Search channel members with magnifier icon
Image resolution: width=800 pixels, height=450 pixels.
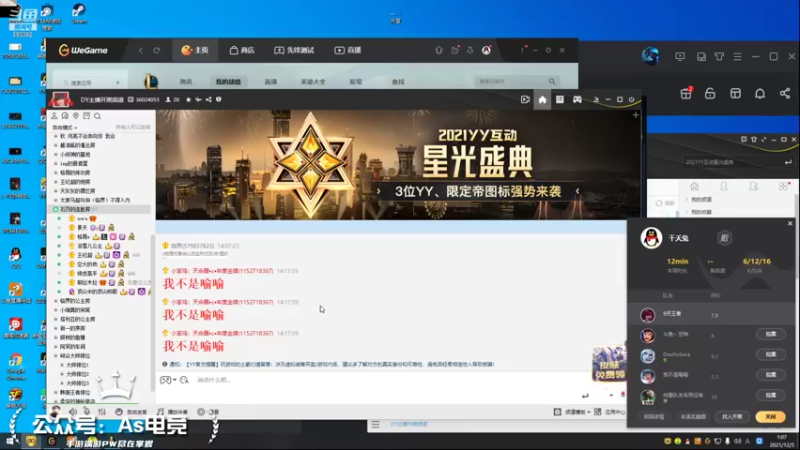[97, 116]
